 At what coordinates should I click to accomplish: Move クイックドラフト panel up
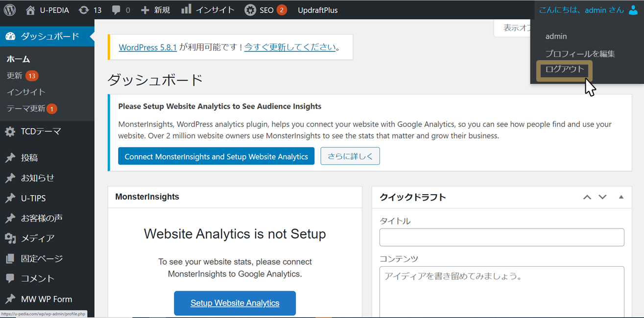tap(587, 197)
